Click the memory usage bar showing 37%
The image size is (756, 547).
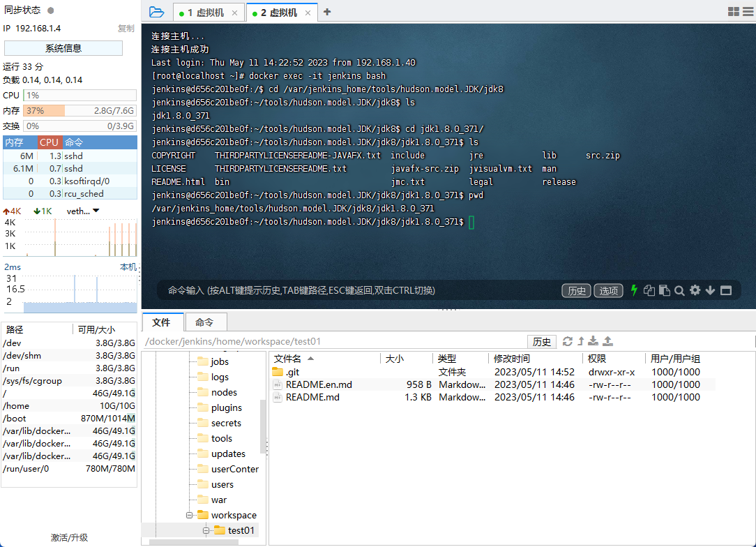[x=80, y=110]
